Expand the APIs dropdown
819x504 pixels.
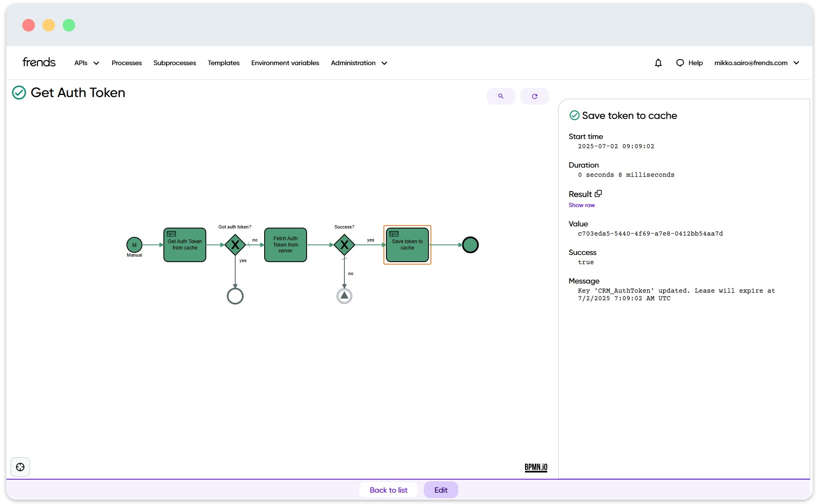click(86, 63)
